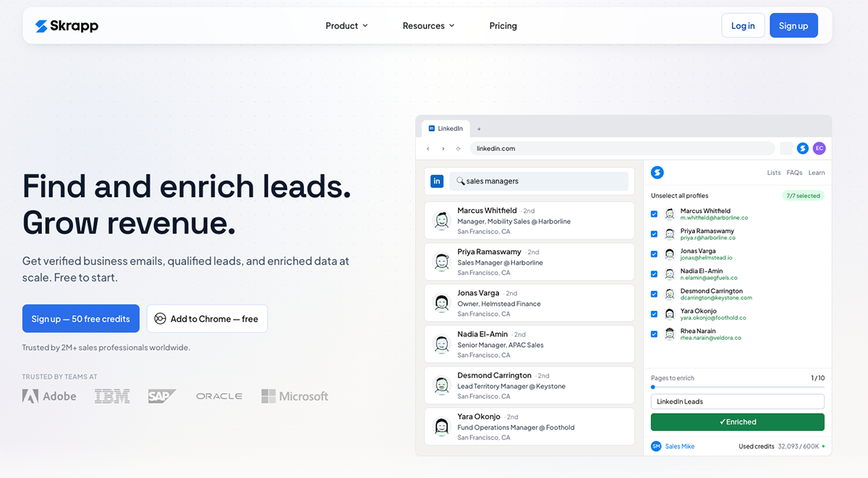Viewport: 868px width, 478px height.
Task: Uncheck Priya Ramaswamy's checkbox
Action: [x=654, y=234]
